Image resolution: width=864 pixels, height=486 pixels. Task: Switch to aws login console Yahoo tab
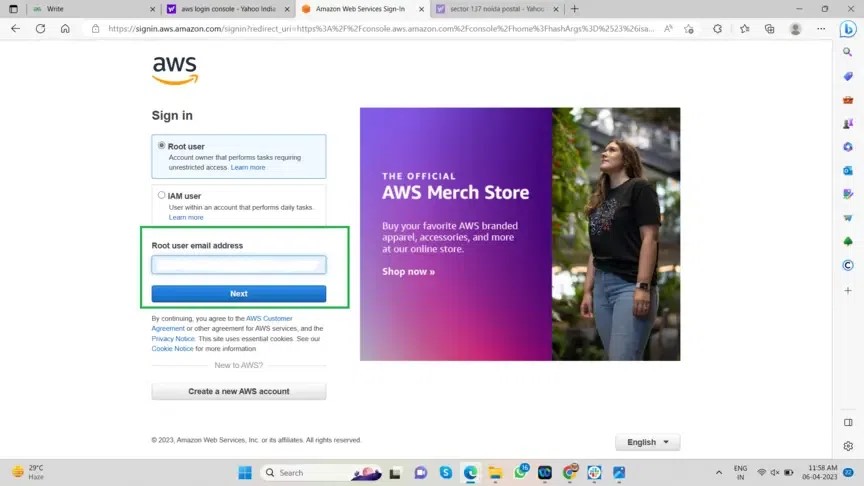[227, 9]
